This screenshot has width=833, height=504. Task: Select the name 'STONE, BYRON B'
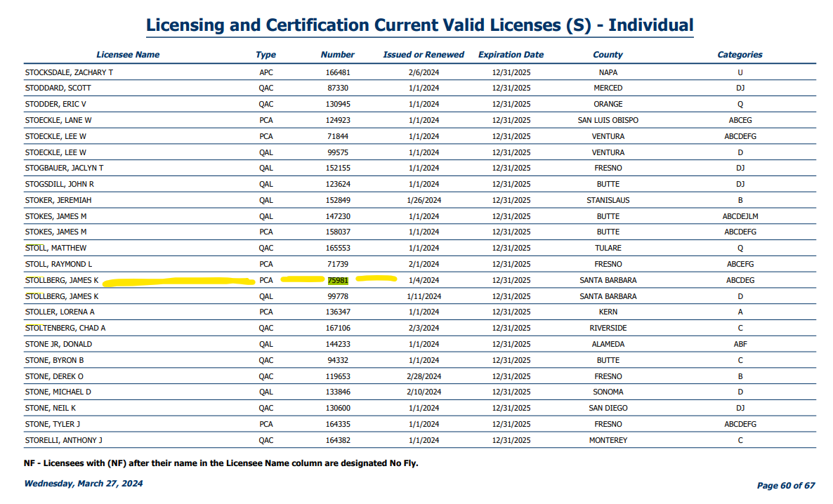pyautogui.click(x=54, y=360)
